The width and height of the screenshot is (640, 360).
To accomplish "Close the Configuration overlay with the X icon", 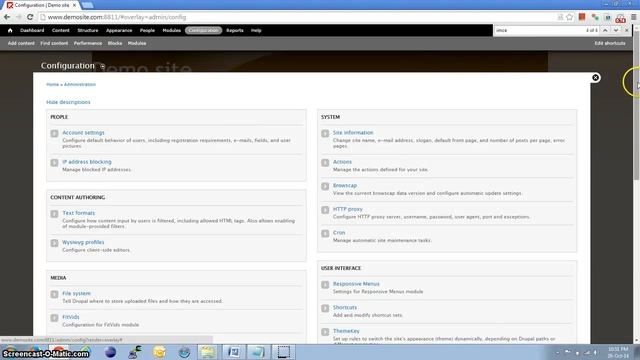I will tap(596, 78).
